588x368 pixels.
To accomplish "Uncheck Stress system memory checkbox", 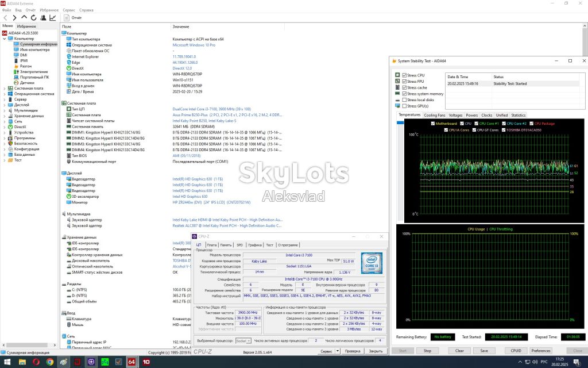I will [x=404, y=94].
